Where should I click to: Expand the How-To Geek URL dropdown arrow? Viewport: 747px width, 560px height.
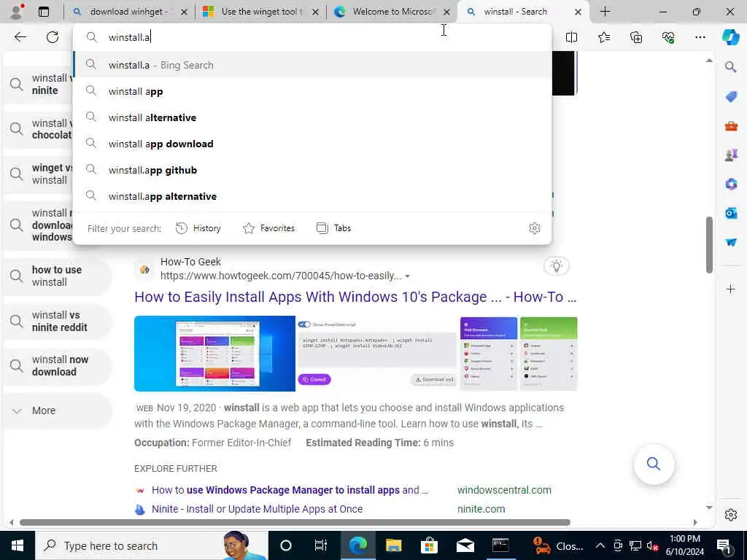[407, 276]
